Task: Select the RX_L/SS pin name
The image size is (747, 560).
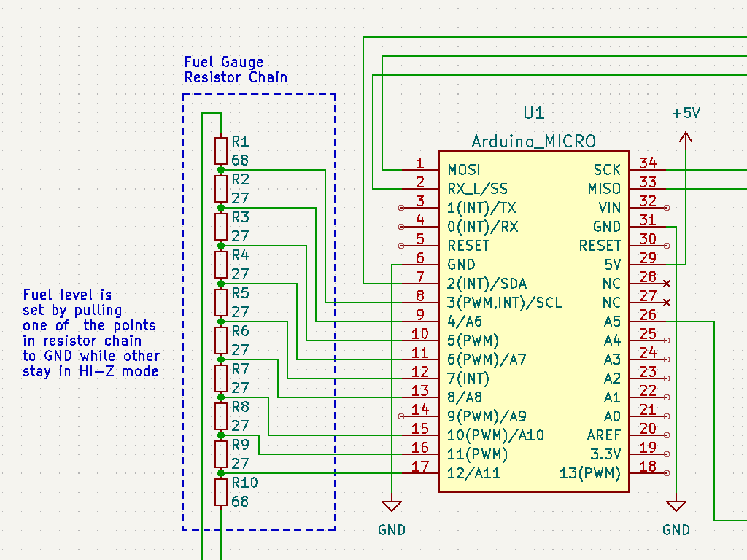Action: (x=478, y=189)
